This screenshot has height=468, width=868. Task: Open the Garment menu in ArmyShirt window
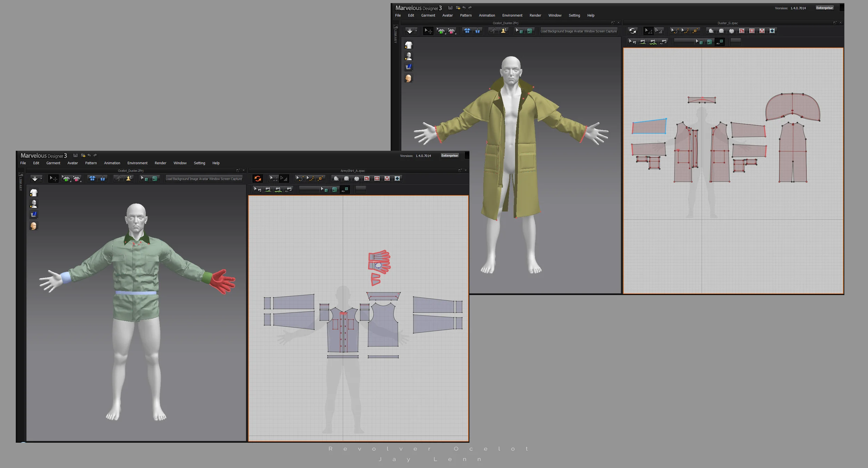(53, 163)
